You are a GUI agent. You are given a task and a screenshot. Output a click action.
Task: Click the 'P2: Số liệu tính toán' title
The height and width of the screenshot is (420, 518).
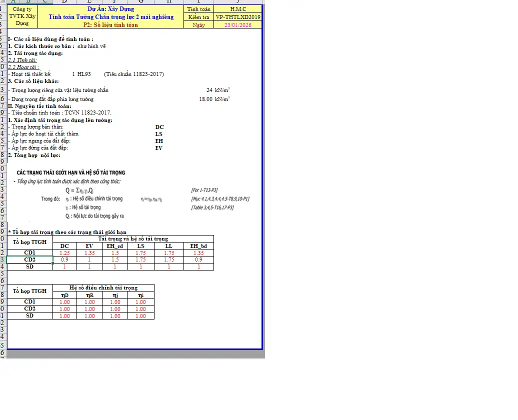coord(110,24)
